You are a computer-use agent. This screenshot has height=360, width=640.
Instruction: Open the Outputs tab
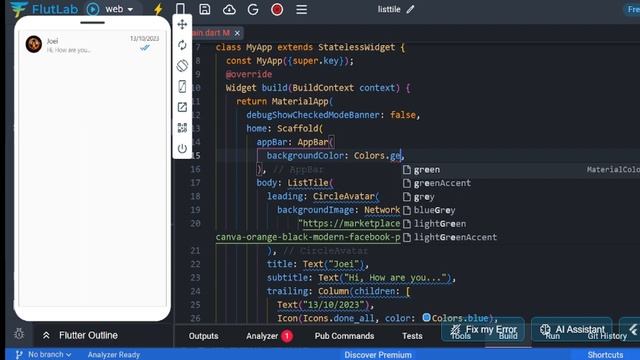203,336
